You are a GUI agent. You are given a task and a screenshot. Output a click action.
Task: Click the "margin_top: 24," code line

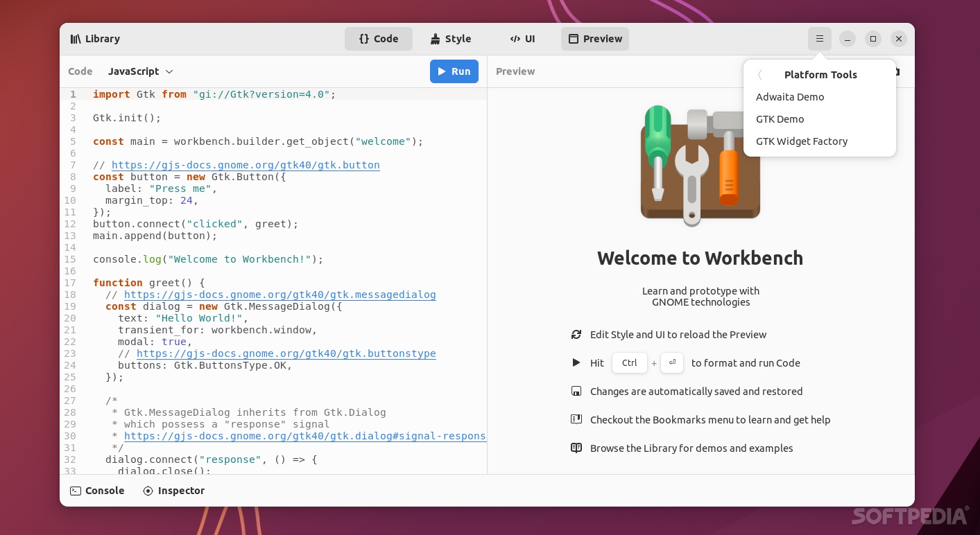coord(152,200)
